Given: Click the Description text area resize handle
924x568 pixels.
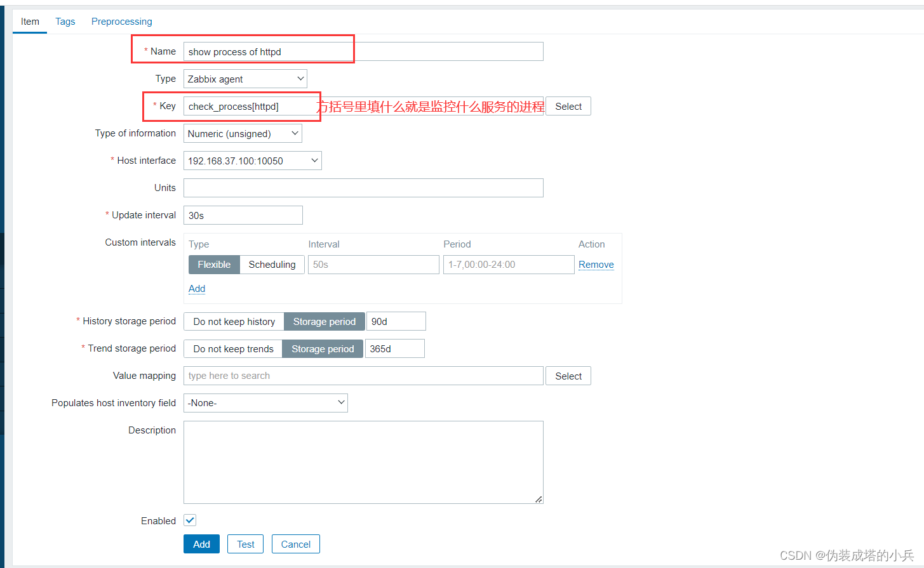Looking at the screenshot, I should tap(539, 499).
